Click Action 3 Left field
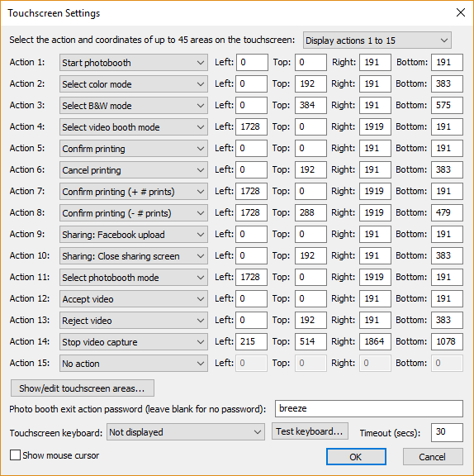Image resolution: width=474 pixels, height=476 pixels. click(x=251, y=105)
